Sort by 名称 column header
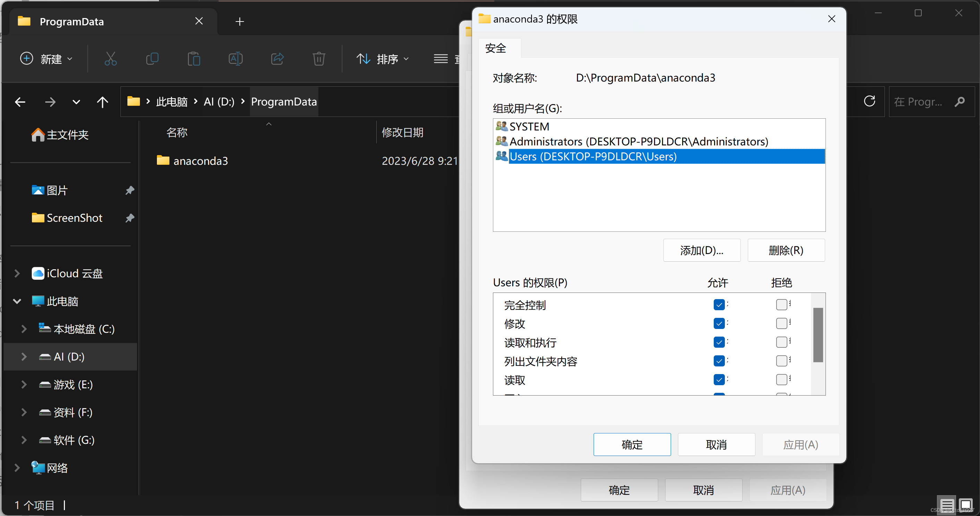Screen dimensions: 980x516 (177, 132)
